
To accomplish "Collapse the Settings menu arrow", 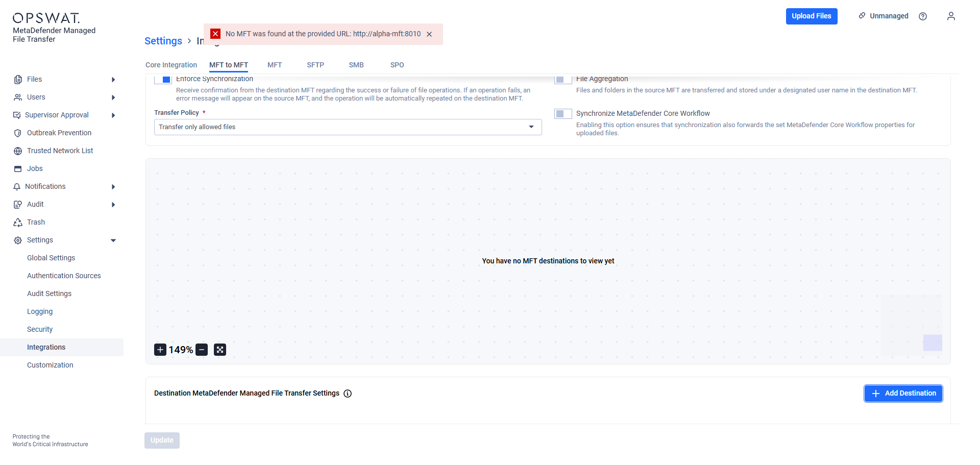I will 113,240.
